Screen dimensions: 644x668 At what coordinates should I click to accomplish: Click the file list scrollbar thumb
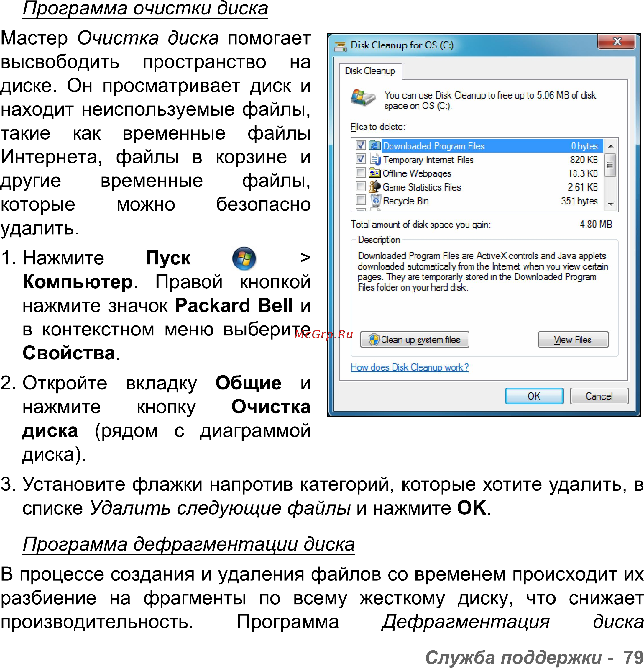tap(610, 165)
